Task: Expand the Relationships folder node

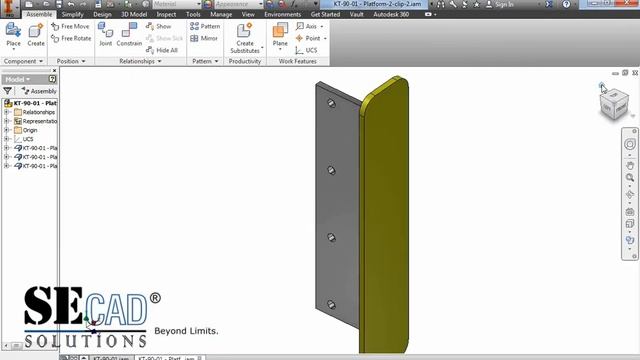Action: 6,112
